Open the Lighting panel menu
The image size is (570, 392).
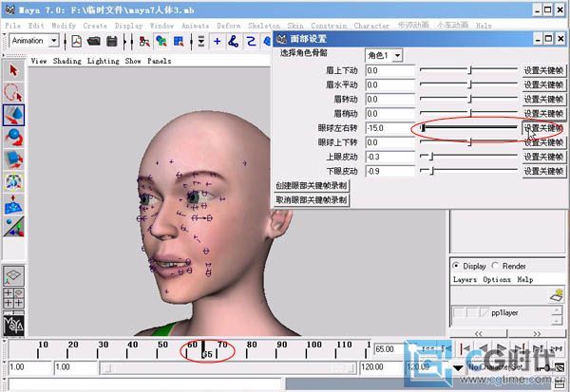click(x=103, y=61)
